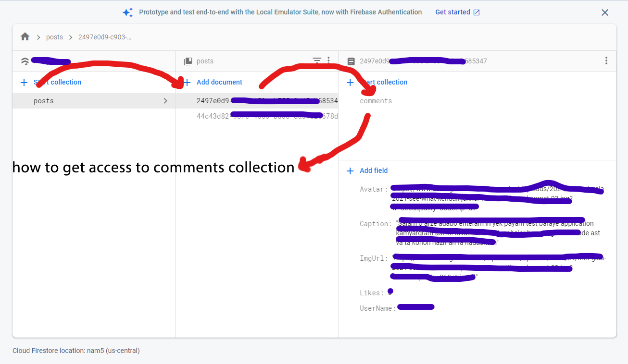Open the 'posts' breadcrumb
Image resolution: width=628 pixels, height=364 pixels.
pyautogui.click(x=54, y=37)
